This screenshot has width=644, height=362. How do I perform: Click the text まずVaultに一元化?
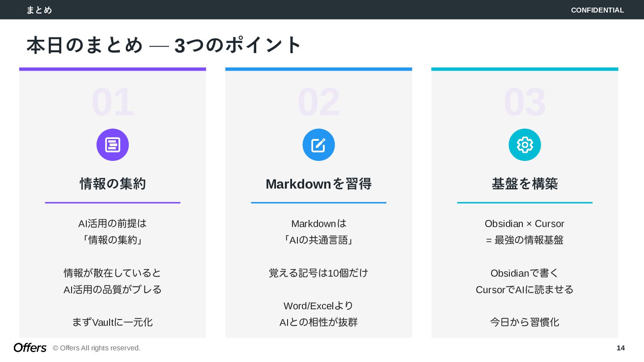click(x=113, y=322)
